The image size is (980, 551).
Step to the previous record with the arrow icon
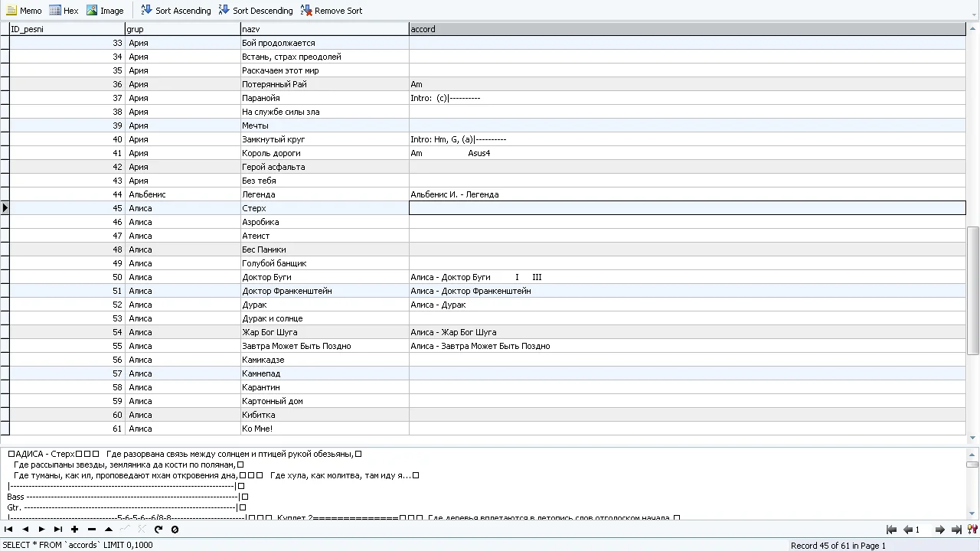[x=25, y=529]
